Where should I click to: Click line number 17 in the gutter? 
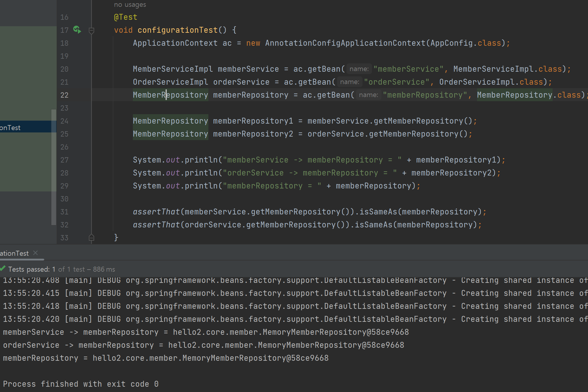click(64, 30)
